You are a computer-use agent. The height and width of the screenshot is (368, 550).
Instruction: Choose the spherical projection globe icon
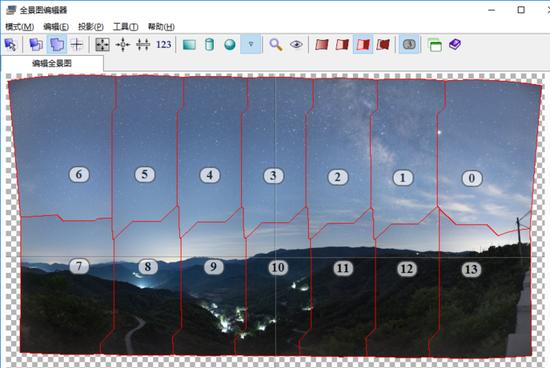(230, 45)
